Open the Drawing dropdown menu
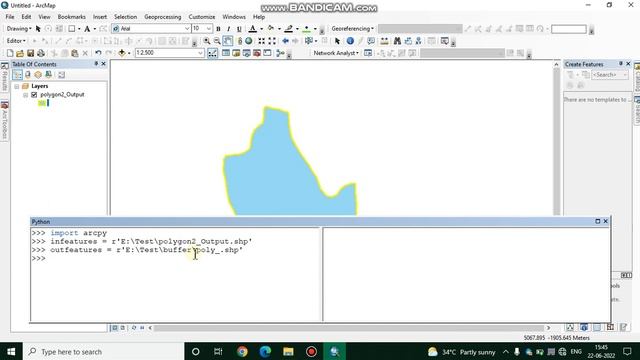Image resolution: width=640 pixels, height=360 pixels. 19,29
